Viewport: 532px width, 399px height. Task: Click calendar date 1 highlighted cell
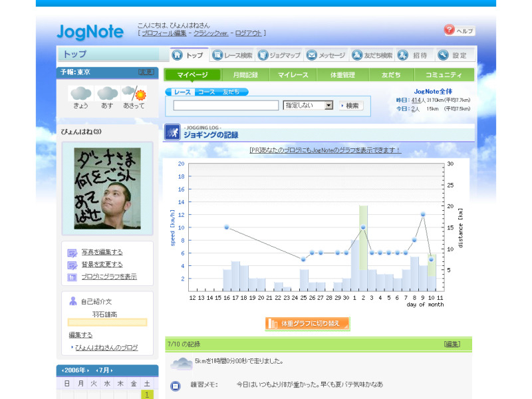(x=147, y=394)
